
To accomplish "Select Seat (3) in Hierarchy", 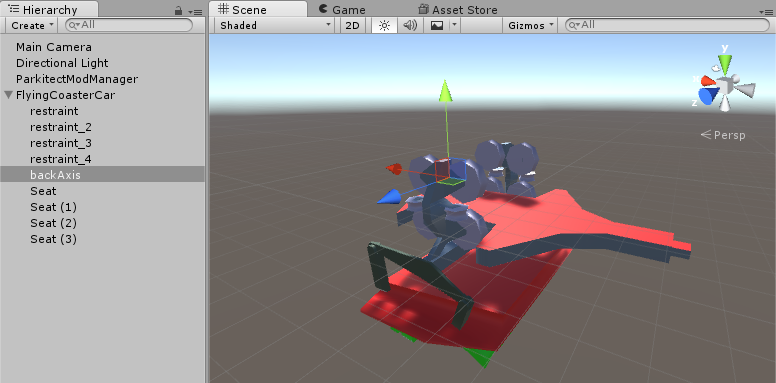I will click(x=53, y=239).
